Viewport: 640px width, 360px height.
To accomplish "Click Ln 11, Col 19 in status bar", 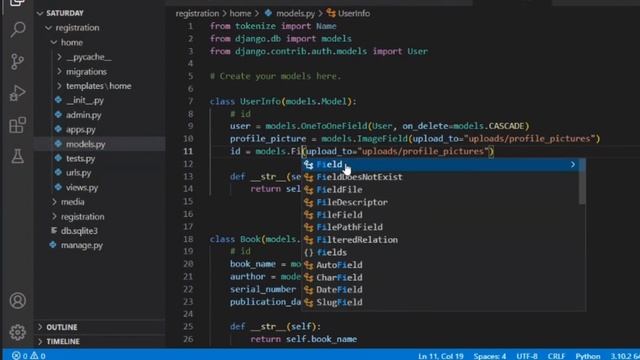I will tap(440, 356).
